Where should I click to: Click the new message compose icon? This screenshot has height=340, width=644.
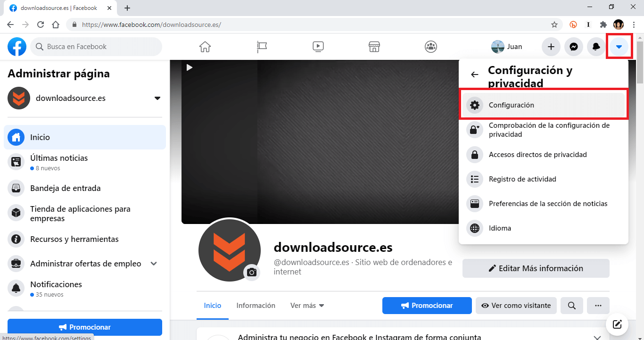[618, 324]
